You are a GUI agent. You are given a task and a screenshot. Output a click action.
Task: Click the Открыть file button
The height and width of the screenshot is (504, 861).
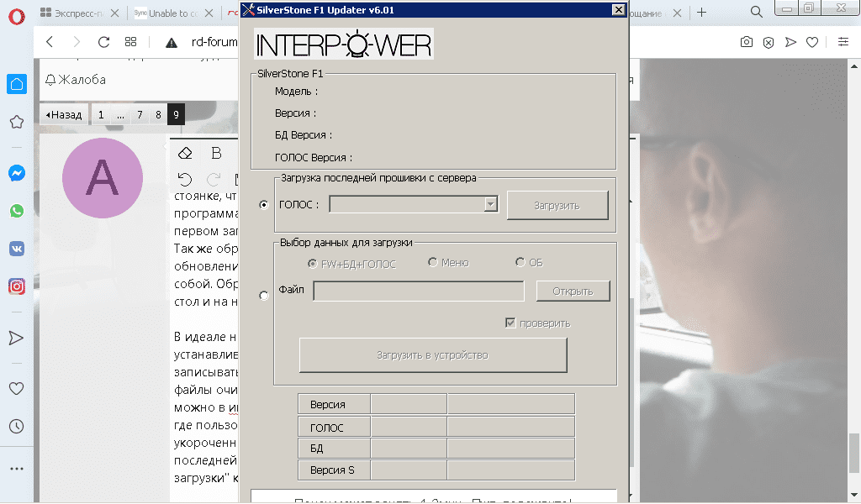[573, 291]
